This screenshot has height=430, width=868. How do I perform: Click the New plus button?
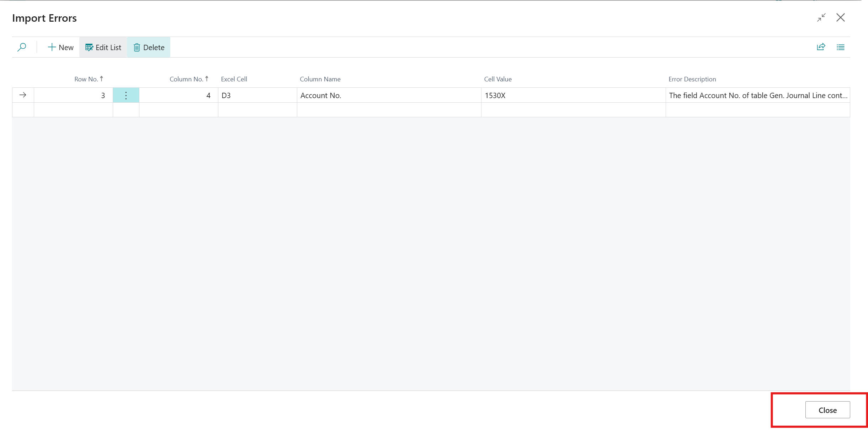60,47
